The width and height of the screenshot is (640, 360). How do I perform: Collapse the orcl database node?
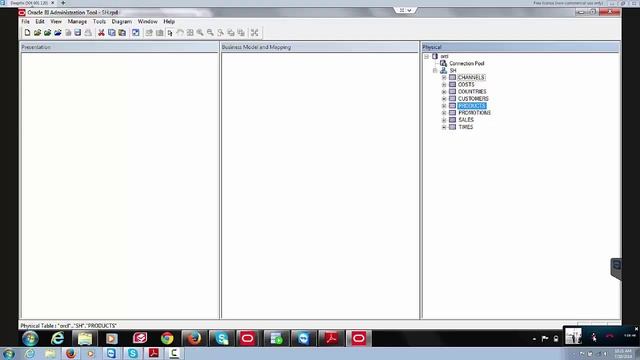tap(427, 56)
